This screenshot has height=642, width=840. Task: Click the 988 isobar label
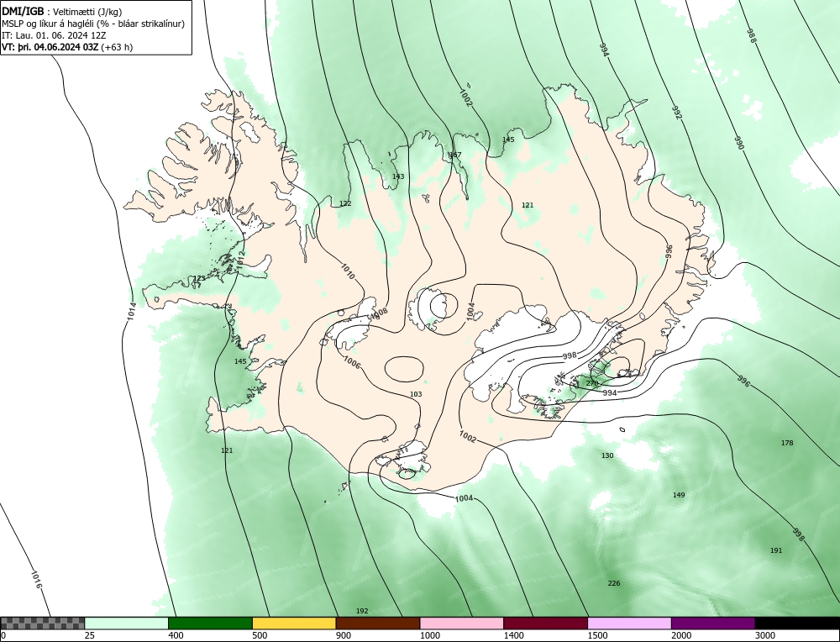[752, 35]
